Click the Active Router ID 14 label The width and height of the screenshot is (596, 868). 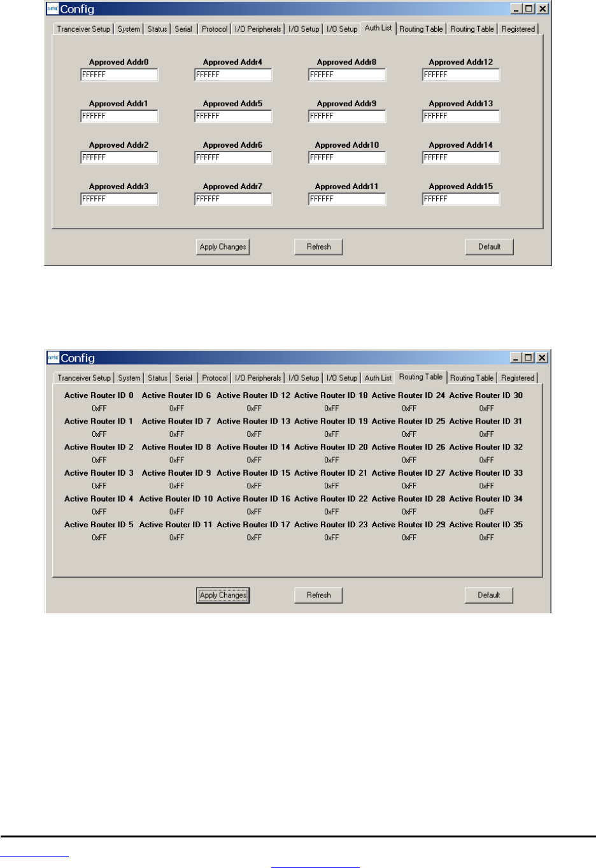(x=253, y=447)
